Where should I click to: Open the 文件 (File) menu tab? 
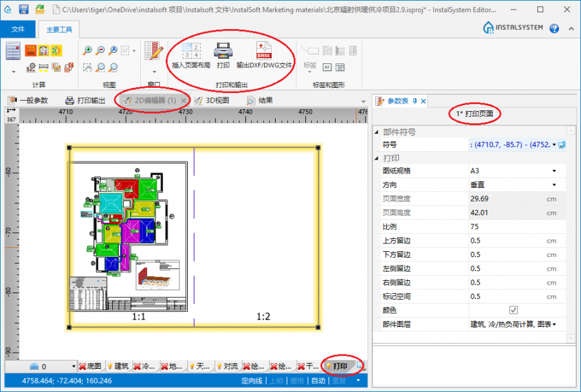pos(18,29)
